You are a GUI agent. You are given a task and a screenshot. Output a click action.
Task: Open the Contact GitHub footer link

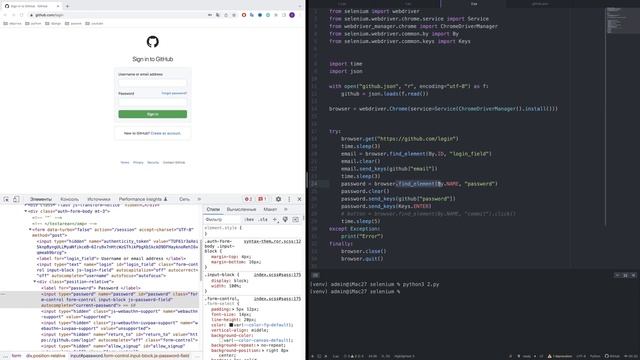point(174,162)
